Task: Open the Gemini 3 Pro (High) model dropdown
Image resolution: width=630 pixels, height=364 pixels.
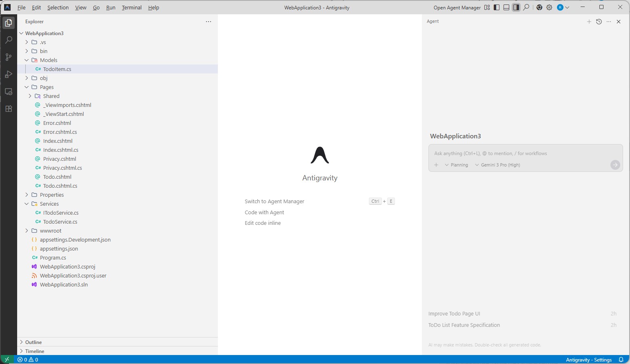Action: 497,165
